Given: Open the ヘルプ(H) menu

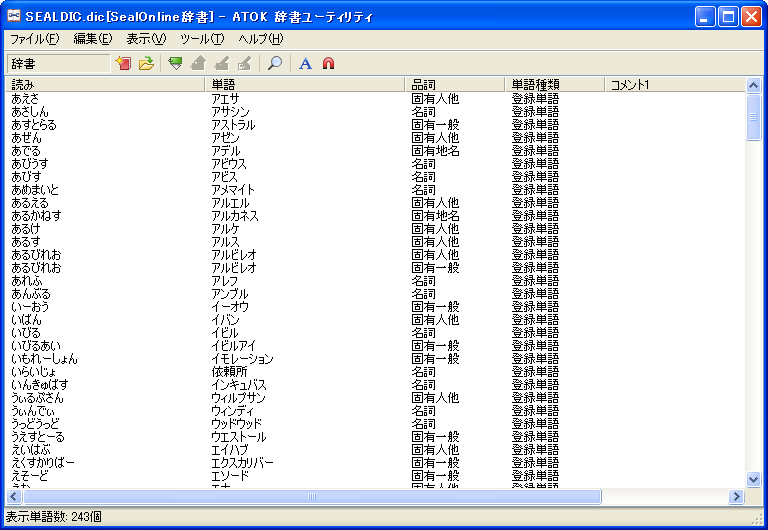Looking at the screenshot, I should point(261,39).
